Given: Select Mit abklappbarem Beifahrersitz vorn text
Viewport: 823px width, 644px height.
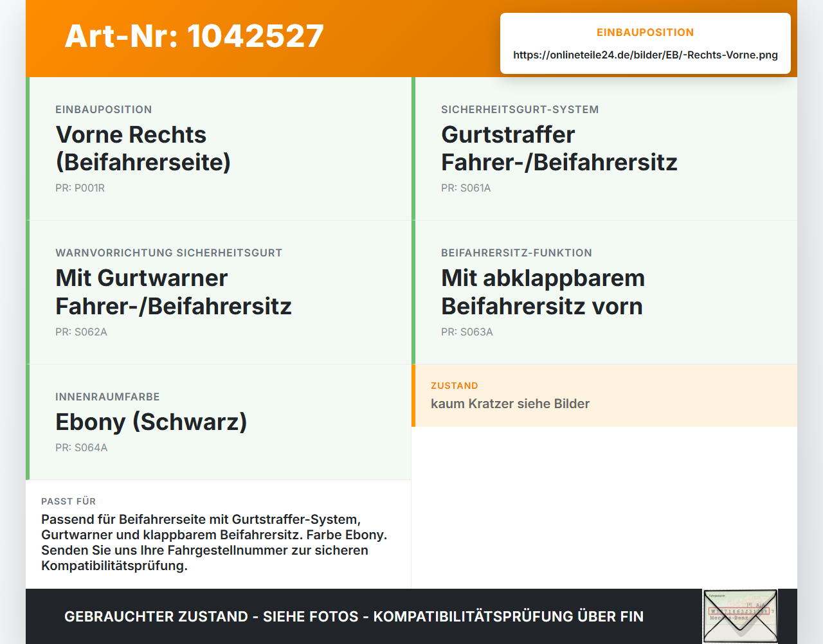Looking at the screenshot, I should click(543, 292).
